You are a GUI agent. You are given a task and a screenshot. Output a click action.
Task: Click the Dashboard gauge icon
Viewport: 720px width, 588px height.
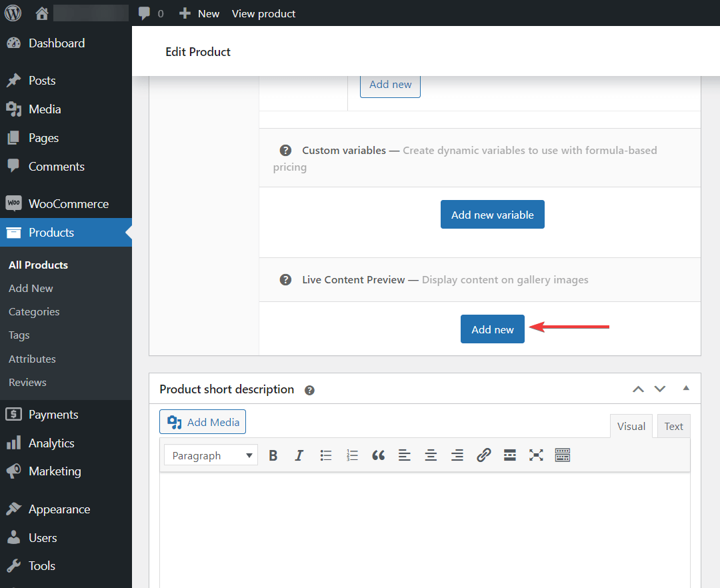[14, 43]
